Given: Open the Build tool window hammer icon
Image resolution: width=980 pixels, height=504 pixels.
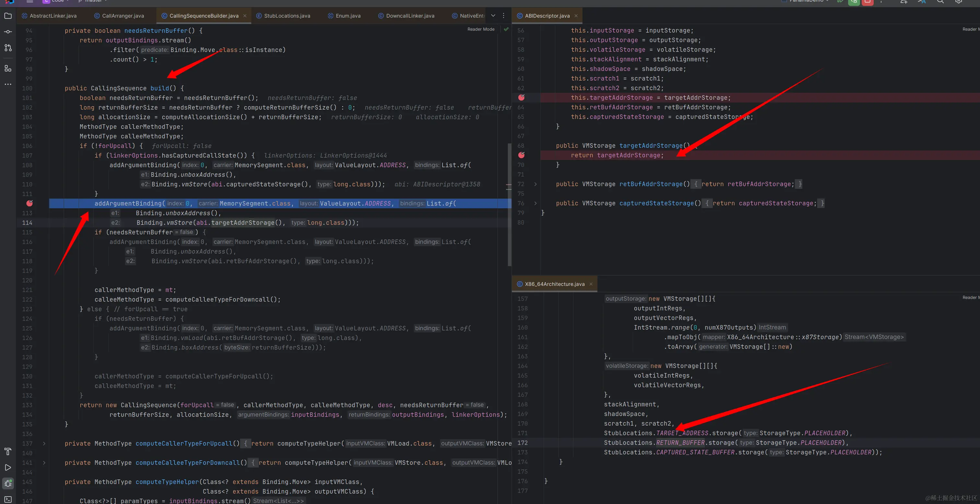Looking at the screenshot, I should tap(8, 451).
